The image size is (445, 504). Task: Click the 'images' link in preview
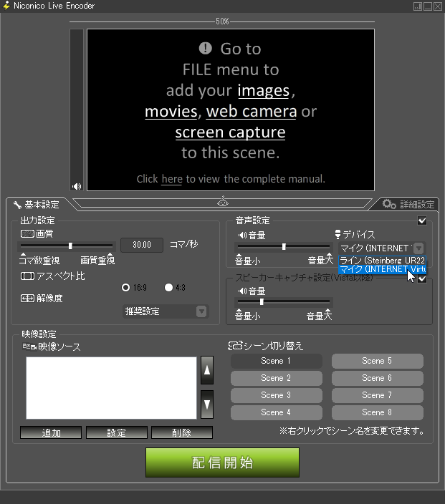click(264, 91)
